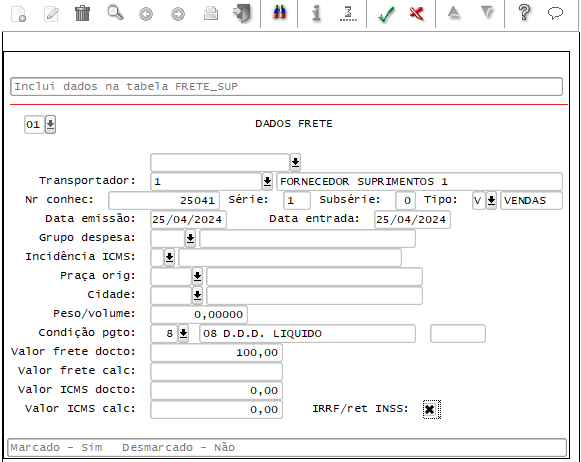This screenshot has width=581, height=462.
Task: Click the Cidade code field
Action: [x=171, y=296]
